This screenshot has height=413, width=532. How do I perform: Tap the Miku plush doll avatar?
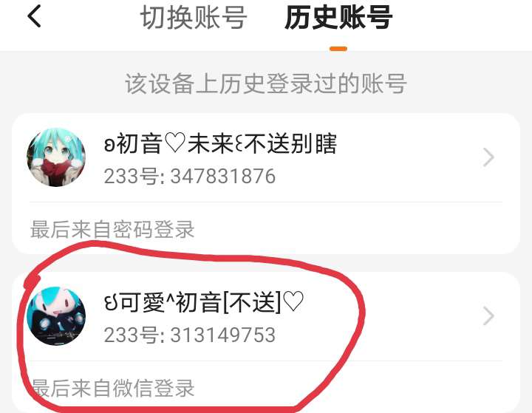56,316
